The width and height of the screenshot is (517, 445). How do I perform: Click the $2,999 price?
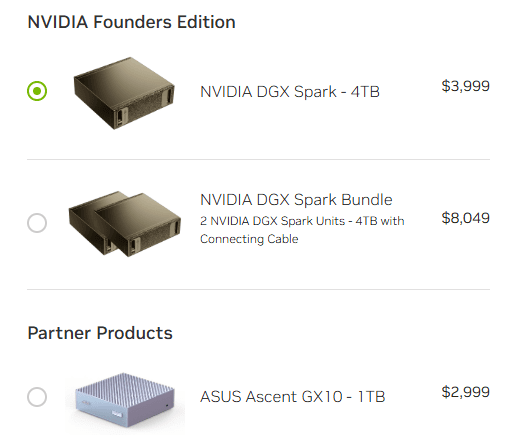pos(465,392)
